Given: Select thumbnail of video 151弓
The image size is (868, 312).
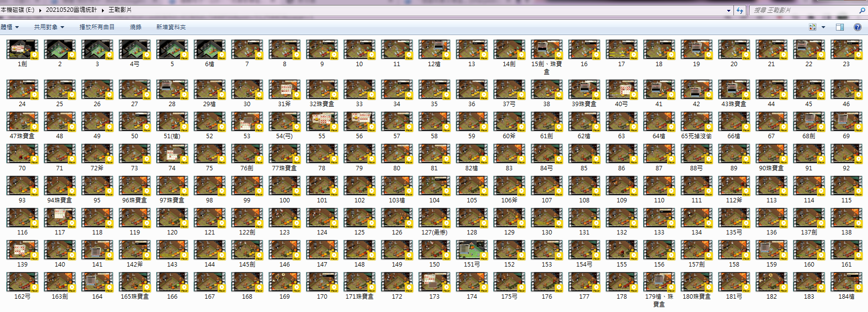Looking at the screenshot, I should 472,250.
